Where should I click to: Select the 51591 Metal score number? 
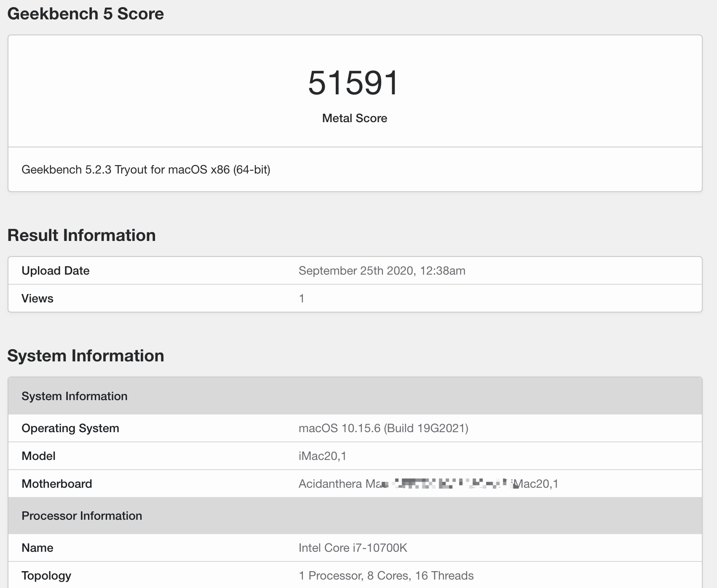coord(353,83)
